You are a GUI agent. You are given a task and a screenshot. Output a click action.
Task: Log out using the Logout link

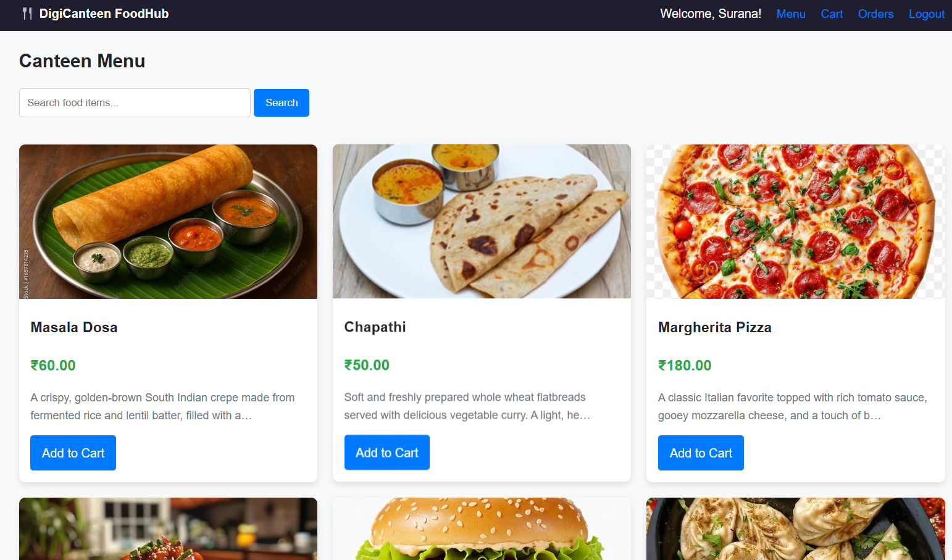point(927,14)
